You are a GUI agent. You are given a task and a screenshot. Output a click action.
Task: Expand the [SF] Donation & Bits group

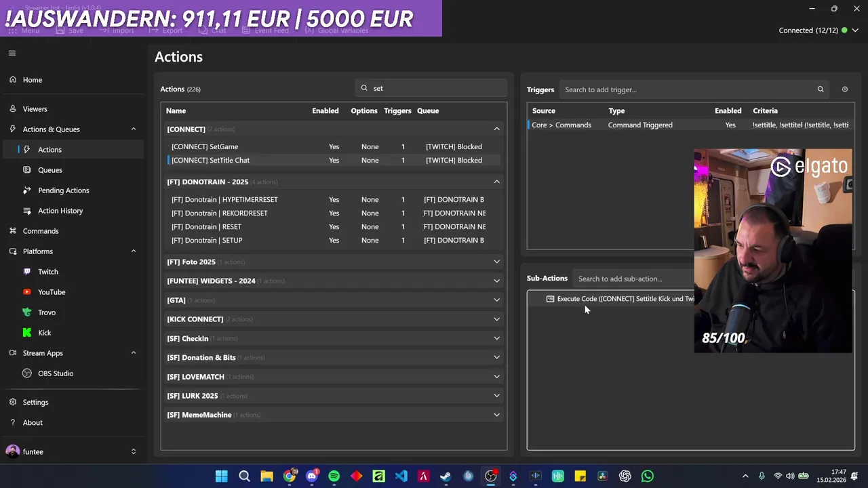[496, 358]
